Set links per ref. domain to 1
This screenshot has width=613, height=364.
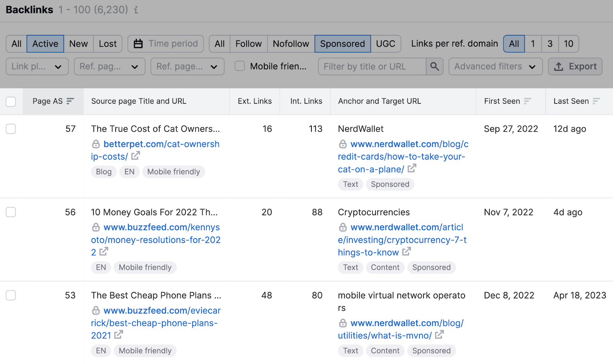point(533,44)
